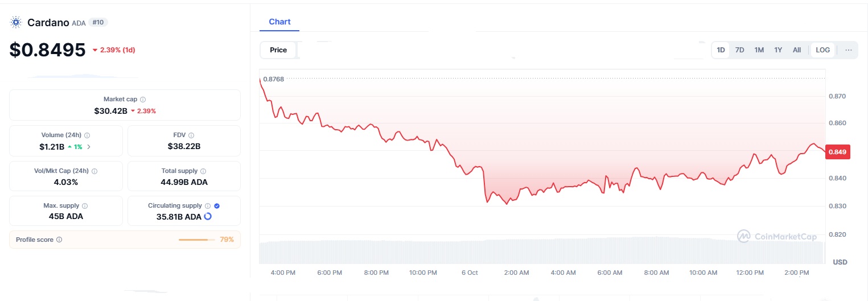Click the Profile score info icon
The image size is (868, 301).
click(59, 240)
